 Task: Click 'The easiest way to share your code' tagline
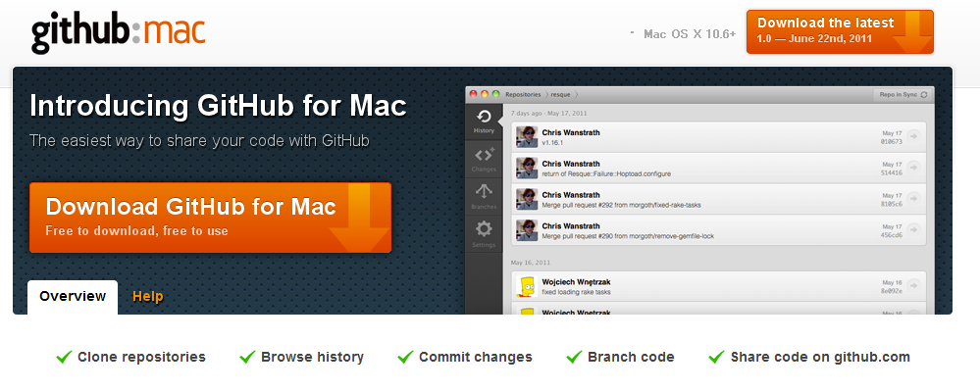pos(199,140)
